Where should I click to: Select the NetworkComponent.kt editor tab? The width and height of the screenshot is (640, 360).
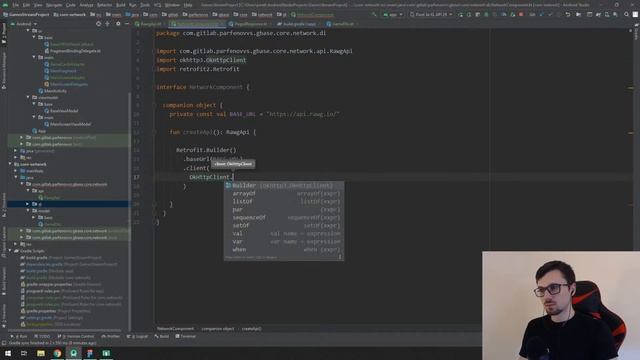click(198, 24)
